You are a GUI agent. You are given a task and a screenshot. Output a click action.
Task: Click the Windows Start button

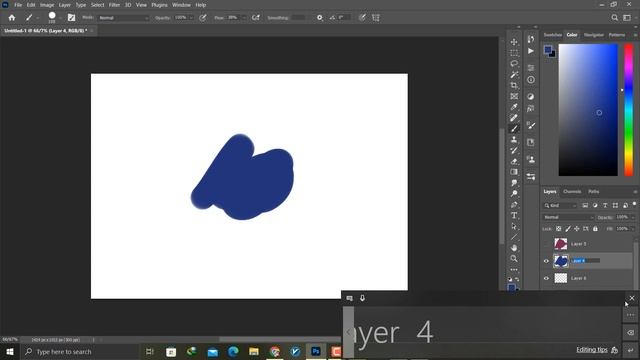tap(10, 351)
